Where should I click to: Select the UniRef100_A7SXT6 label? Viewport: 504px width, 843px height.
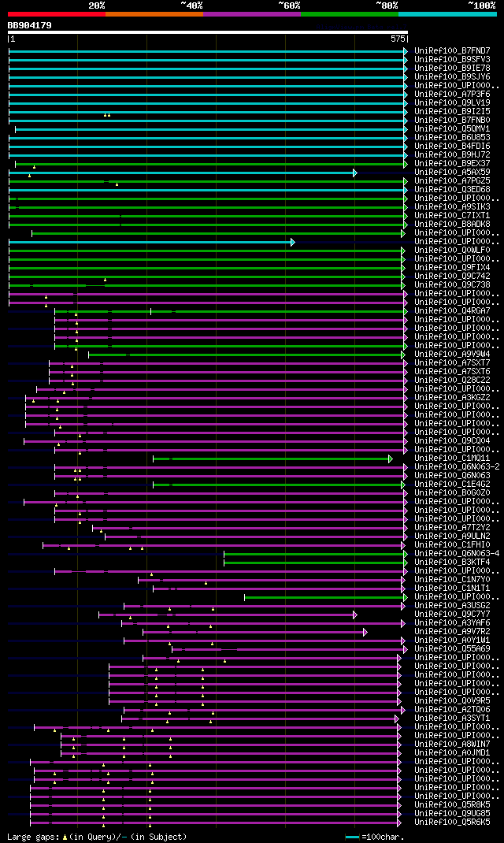click(452, 372)
